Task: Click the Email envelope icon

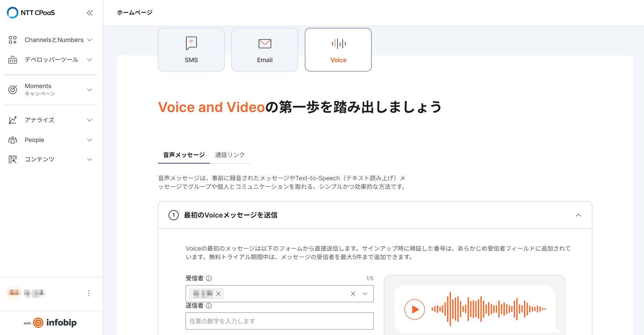Action: tap(265, 44)
